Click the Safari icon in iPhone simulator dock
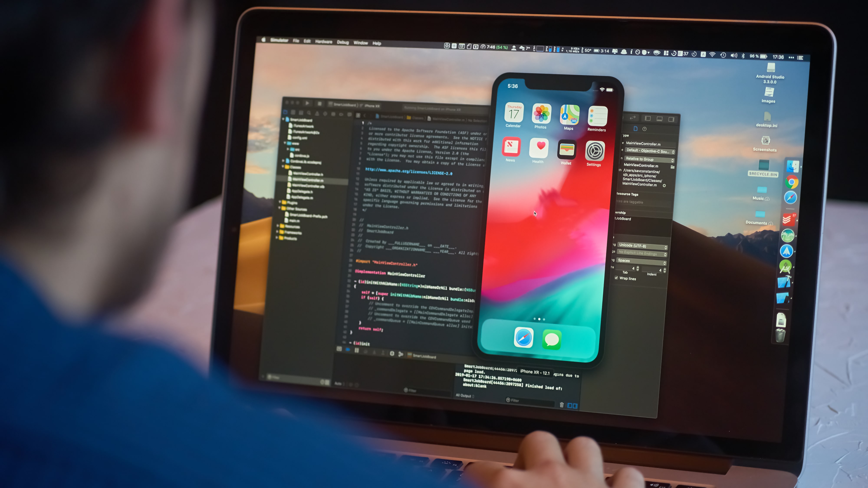 tap(523, 339)
